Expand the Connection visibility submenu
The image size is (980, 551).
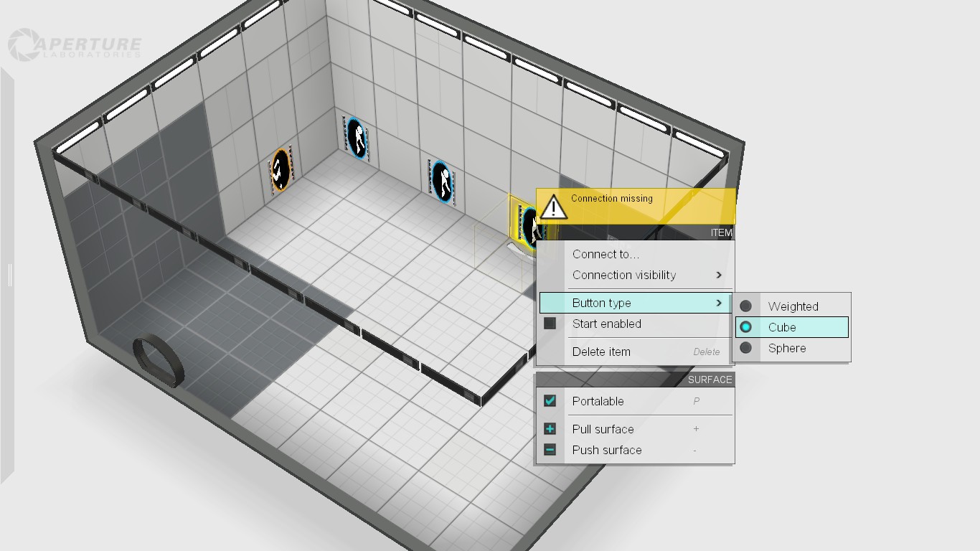pos(636,275)
